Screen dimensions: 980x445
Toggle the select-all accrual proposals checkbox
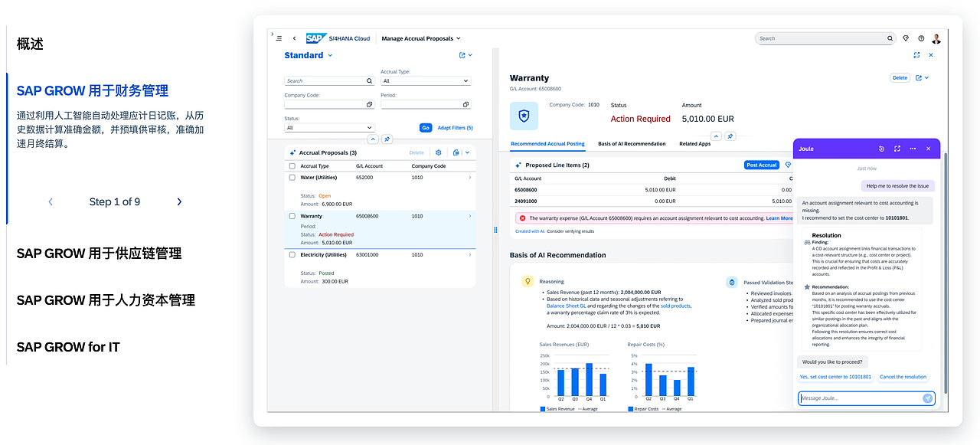(x=292, y=166)
